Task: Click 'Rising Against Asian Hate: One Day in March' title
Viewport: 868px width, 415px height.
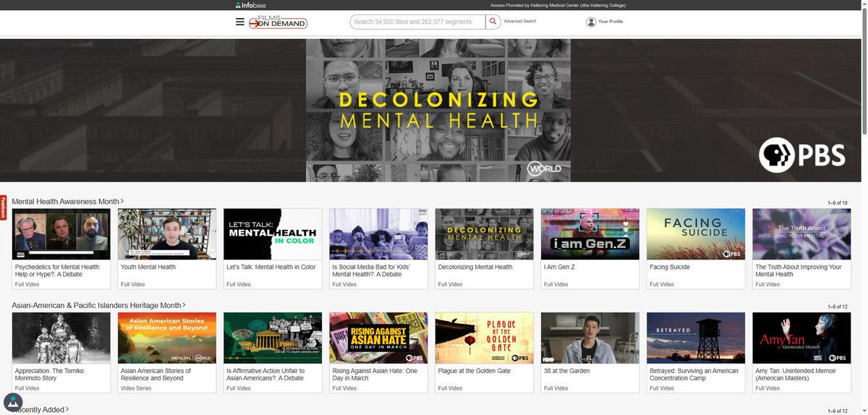Action: tap(375, 375)
